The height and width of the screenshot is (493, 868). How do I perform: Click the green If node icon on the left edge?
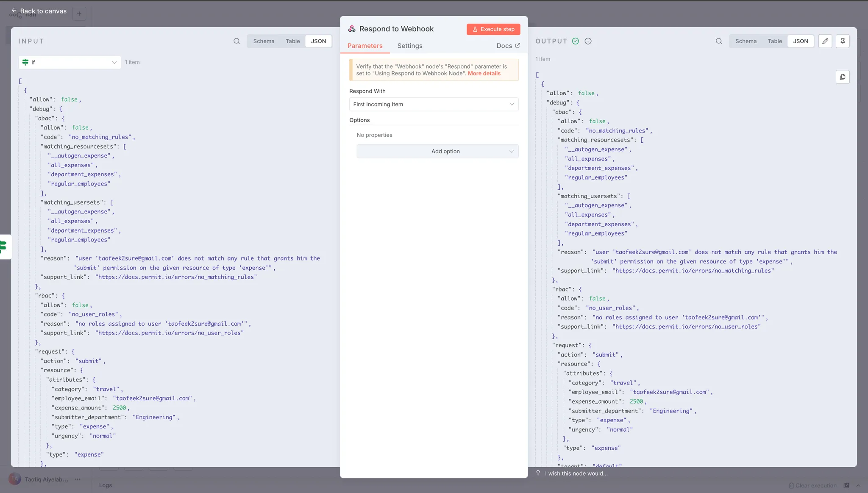pos(3,246)
